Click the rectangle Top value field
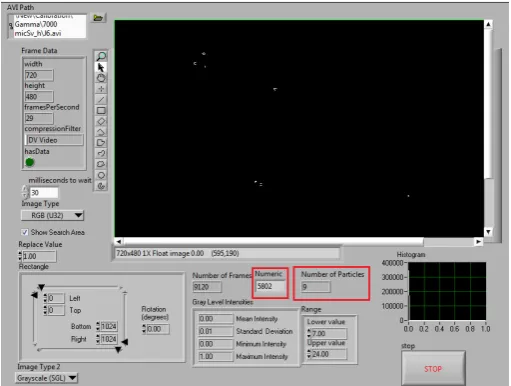This screenshot has height=386, width=511. click(x=56, y=310)
